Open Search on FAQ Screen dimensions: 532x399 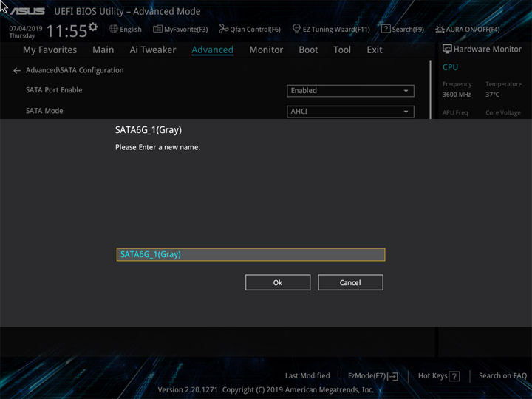502,375
